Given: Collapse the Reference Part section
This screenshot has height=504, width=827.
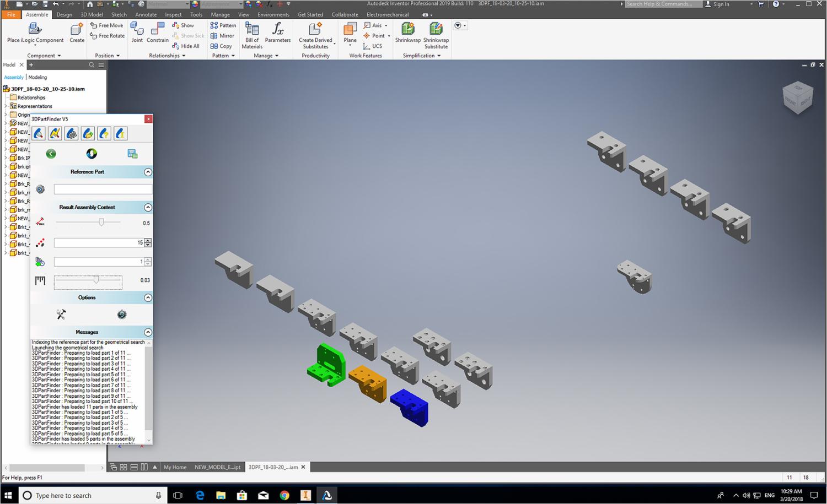Looking at the screenshot, I should (x=148, y=172).
